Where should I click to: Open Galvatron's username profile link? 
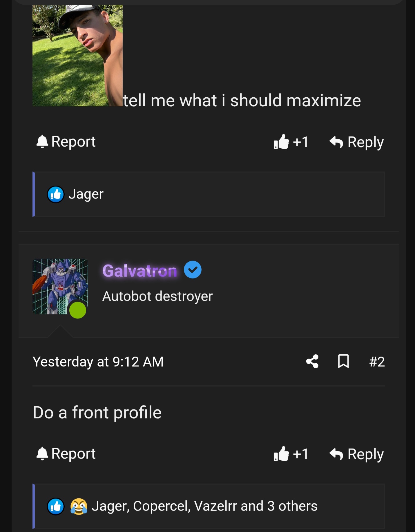click(x=140, y=271)
